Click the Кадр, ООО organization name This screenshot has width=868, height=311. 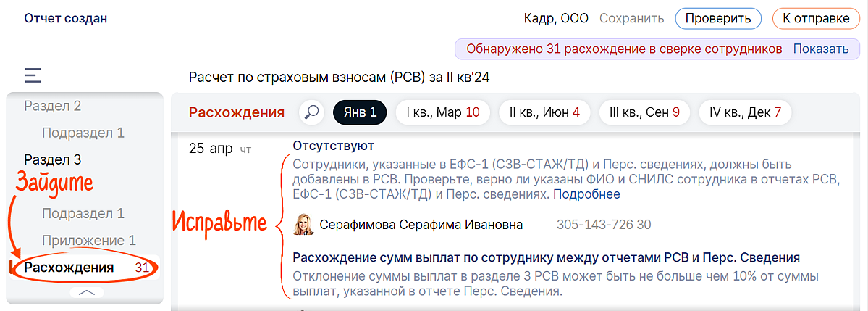555,19
